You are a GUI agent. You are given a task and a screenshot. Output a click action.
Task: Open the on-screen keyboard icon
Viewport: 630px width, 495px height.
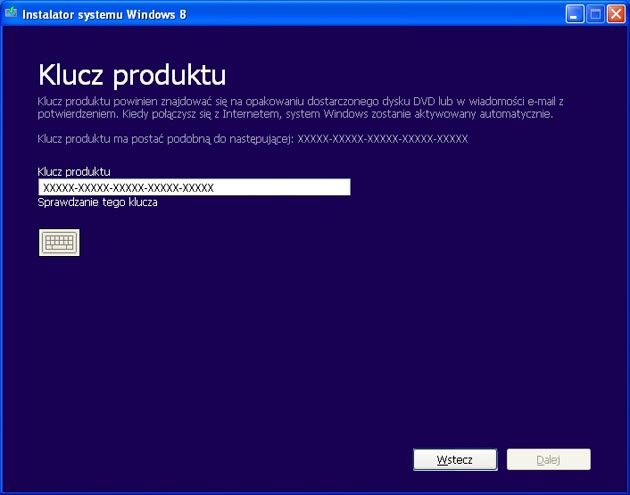(59, 242)
